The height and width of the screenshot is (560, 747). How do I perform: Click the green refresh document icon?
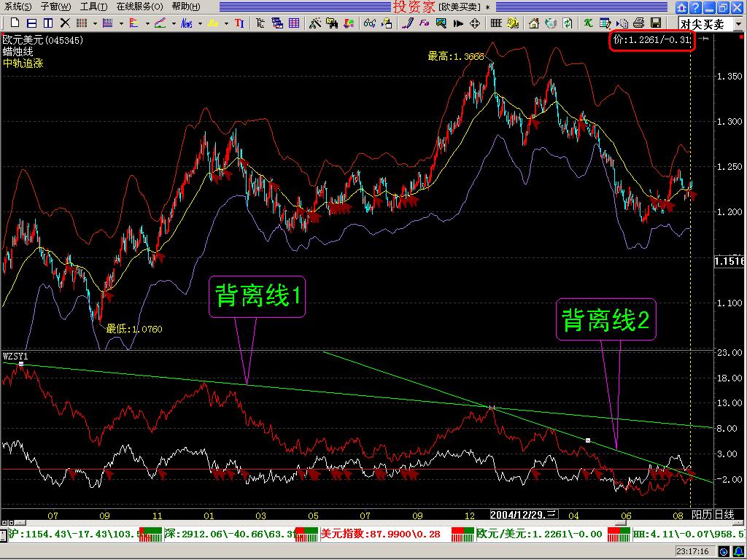[568, 23]
